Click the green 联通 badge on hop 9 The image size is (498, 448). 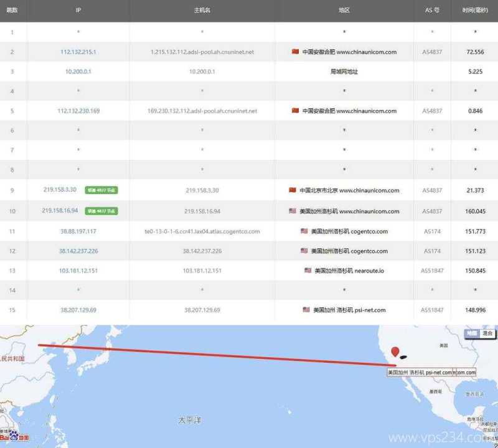click(101, 190)
